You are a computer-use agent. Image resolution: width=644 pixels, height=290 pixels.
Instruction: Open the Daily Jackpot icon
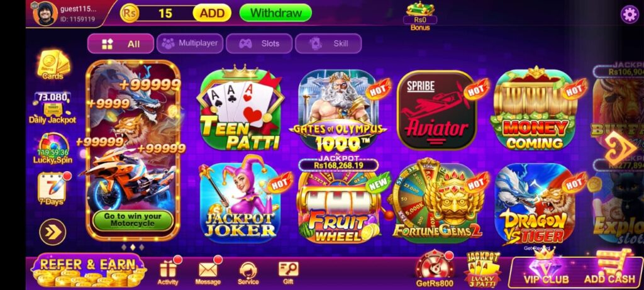pos(53,108)
